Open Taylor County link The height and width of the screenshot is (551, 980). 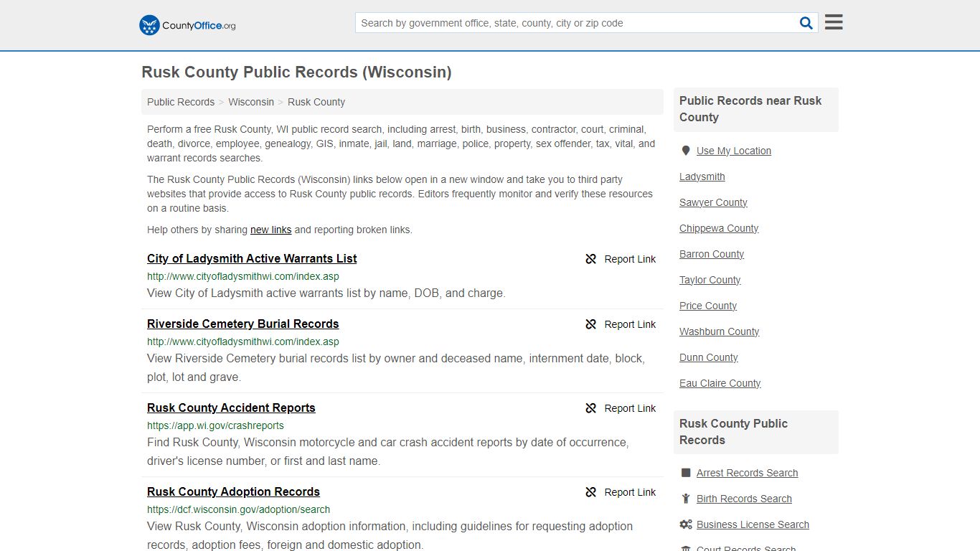[710, 280]
